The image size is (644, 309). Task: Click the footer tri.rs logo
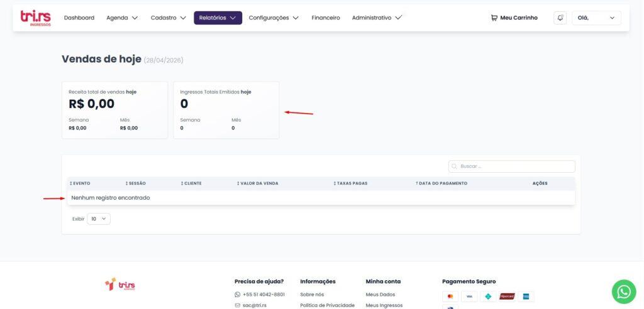coord(120,285)
